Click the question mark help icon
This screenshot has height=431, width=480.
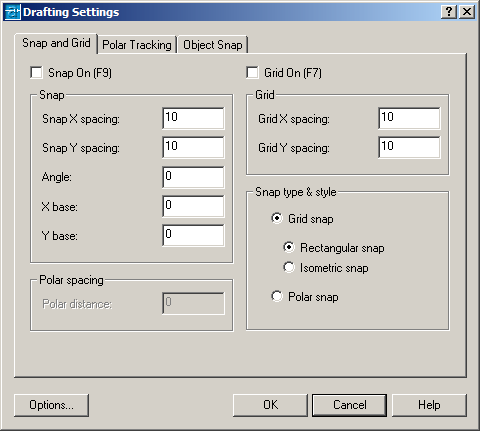449,12
